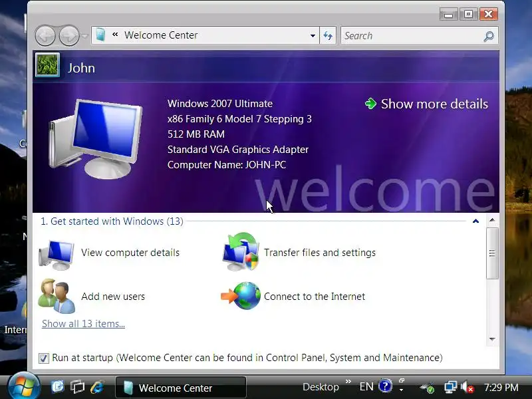
Task: Click the Add new users icon
Action: click(x=57, y=296)
